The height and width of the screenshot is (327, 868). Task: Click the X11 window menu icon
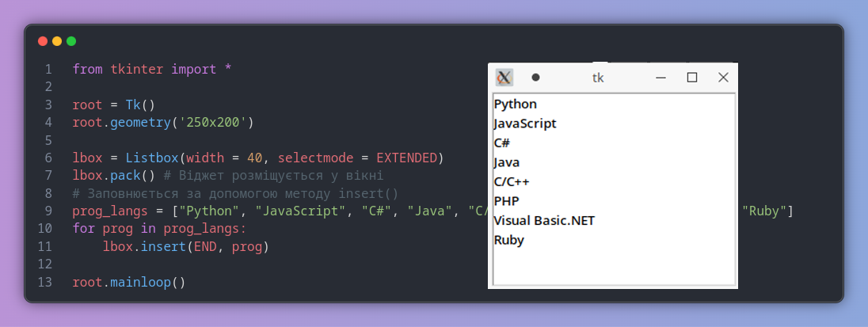(x=504, y=77)
